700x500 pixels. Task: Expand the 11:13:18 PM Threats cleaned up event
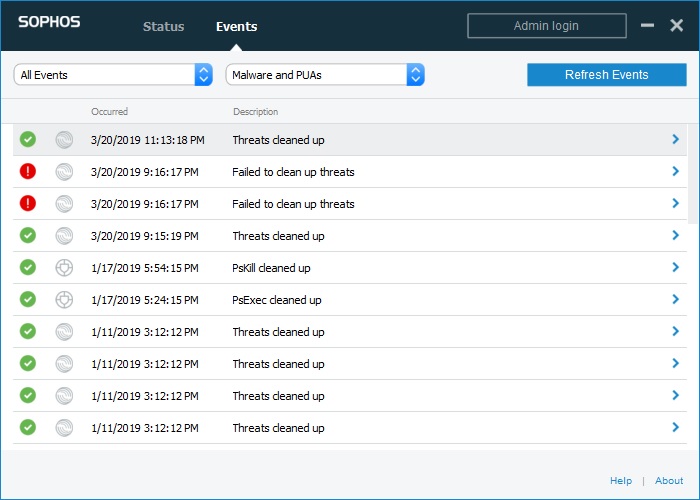(675, 139)
